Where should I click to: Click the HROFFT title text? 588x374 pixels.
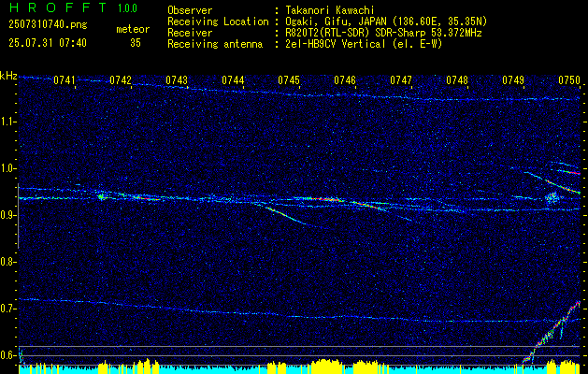point(57,7)
